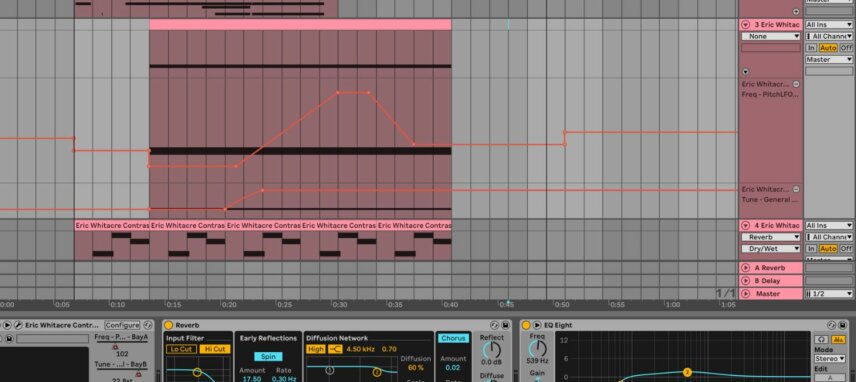Collapse automation lanes arrow under track 3
The width and height of the screenshot is (856, 382).
point(746,71)
